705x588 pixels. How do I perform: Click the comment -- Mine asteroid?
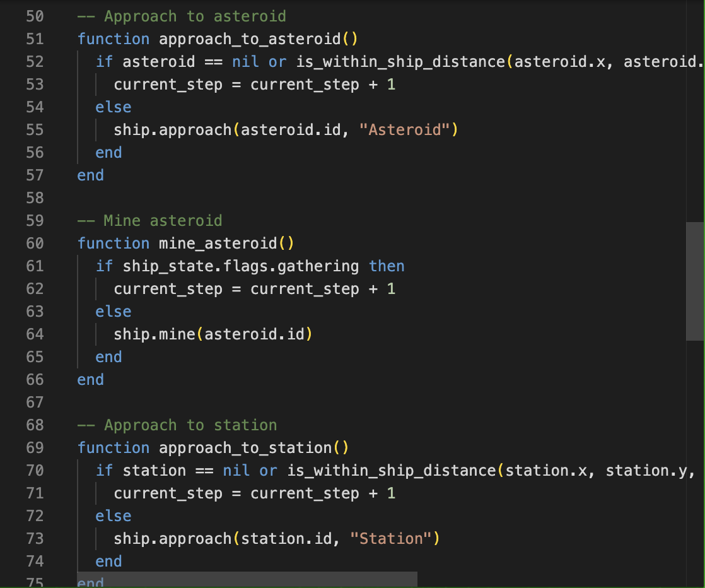tap(151, 220)
